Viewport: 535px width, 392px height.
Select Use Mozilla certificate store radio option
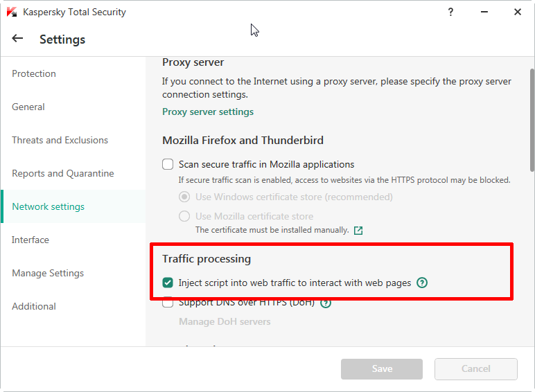184,216
